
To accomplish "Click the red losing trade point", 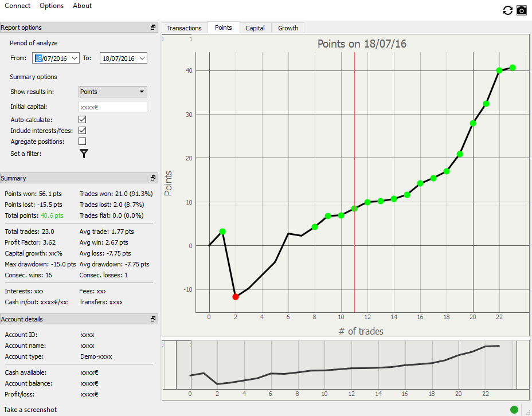I will [x=236, y=297].
